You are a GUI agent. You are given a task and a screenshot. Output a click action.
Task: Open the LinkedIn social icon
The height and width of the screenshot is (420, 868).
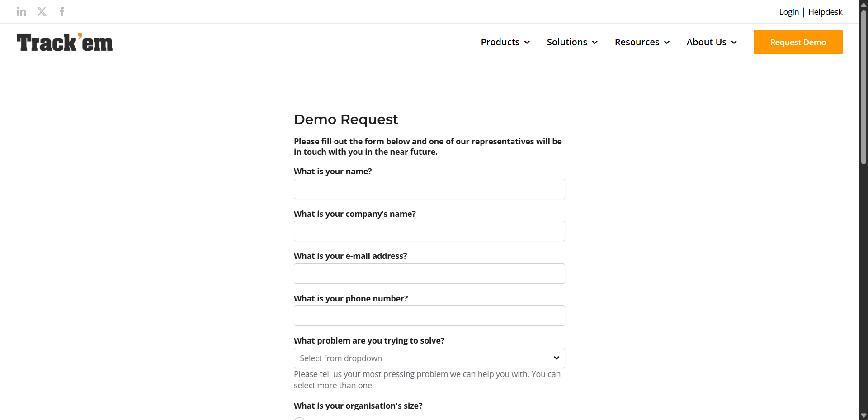(x=21, y=12)
